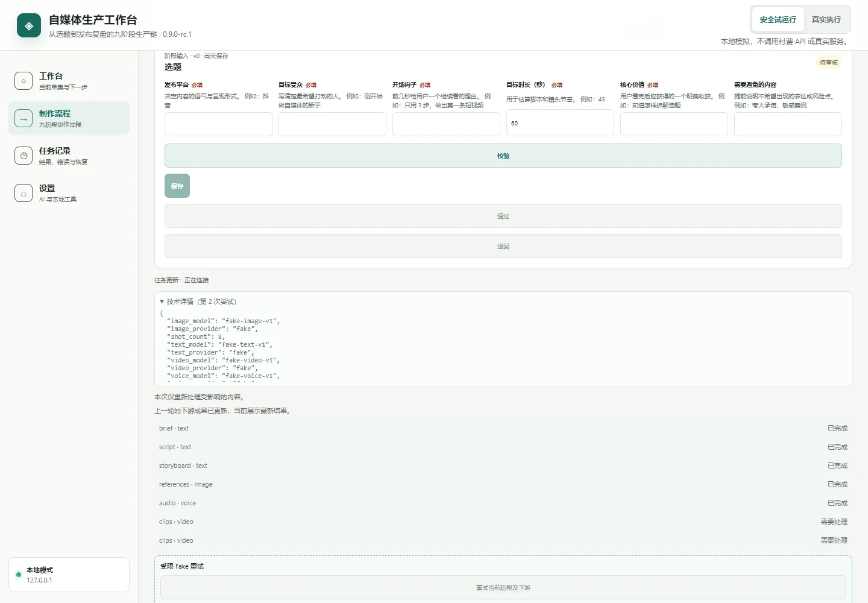The width and height of the screenshot is (868, 603).
Task: Click the 待审核 status badge
Action: click(829, 63)
